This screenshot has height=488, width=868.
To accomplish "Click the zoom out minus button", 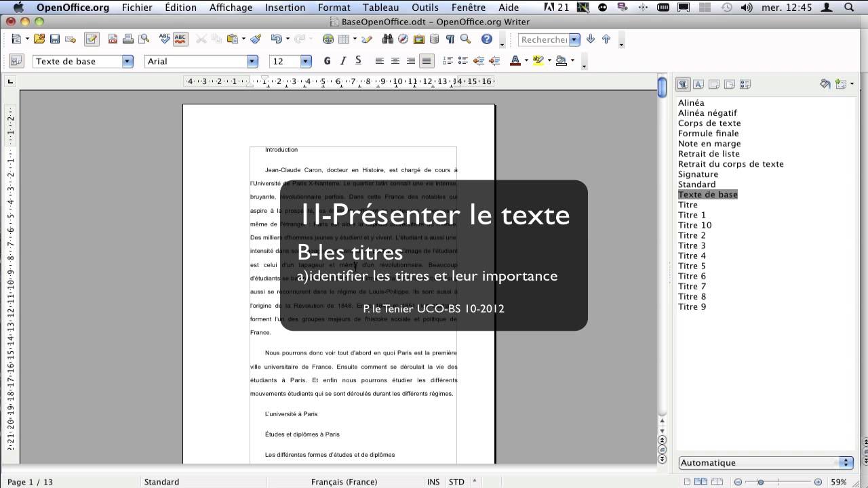I will 738,482.
